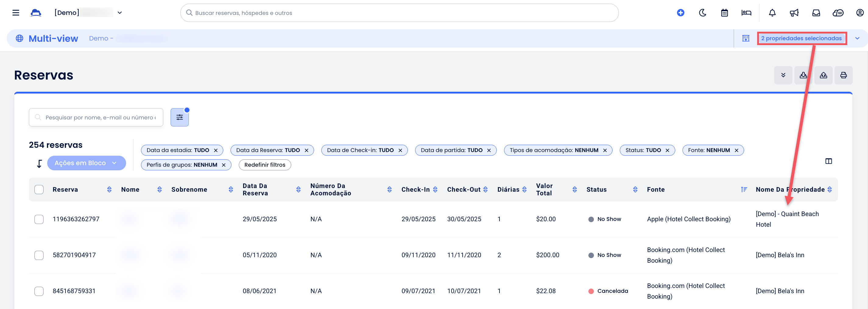Select checkbox for reservation 582701904917

[39, 255]
